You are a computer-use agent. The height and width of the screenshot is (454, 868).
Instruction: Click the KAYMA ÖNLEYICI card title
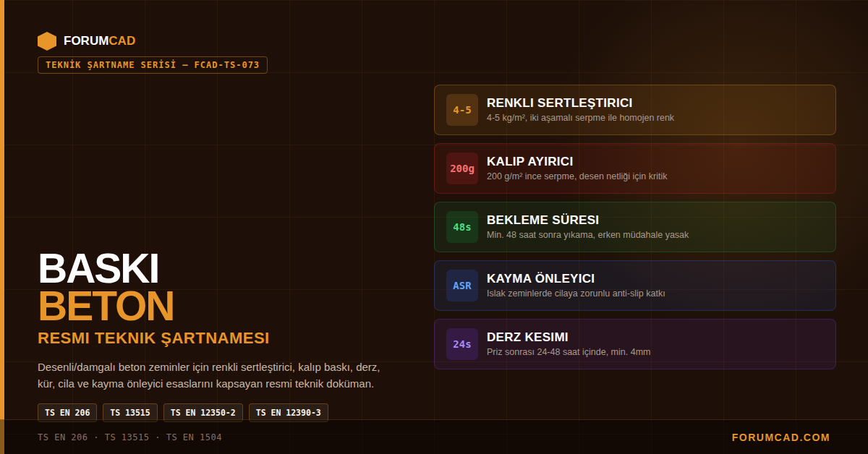click(541, 278)
